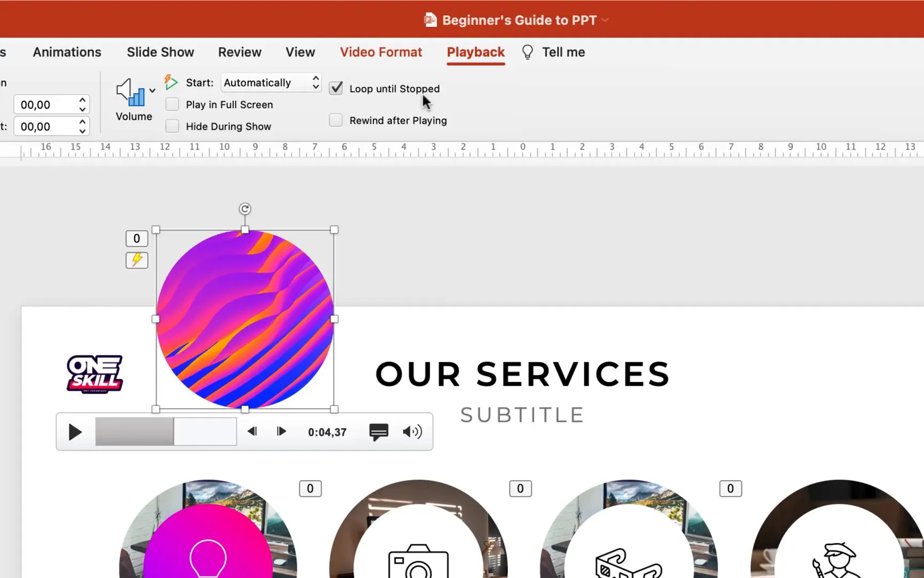Increase the upper 00,00 time value

pyautogui.click(x=82, y=100)
